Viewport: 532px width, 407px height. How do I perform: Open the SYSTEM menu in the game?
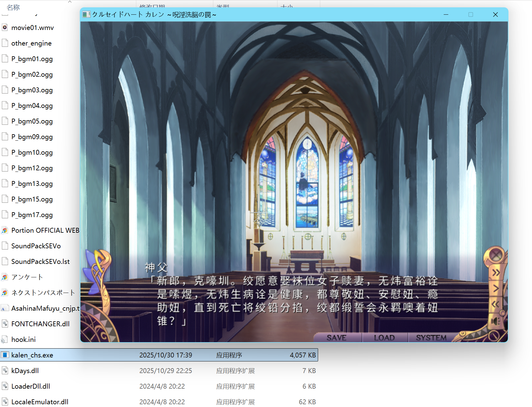pos(431,338)
